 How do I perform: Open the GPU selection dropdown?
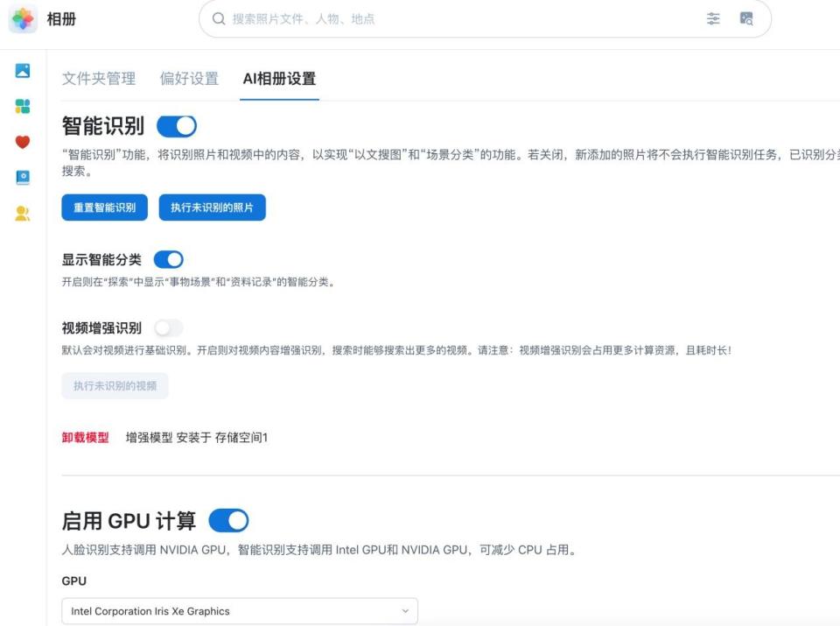236,610
